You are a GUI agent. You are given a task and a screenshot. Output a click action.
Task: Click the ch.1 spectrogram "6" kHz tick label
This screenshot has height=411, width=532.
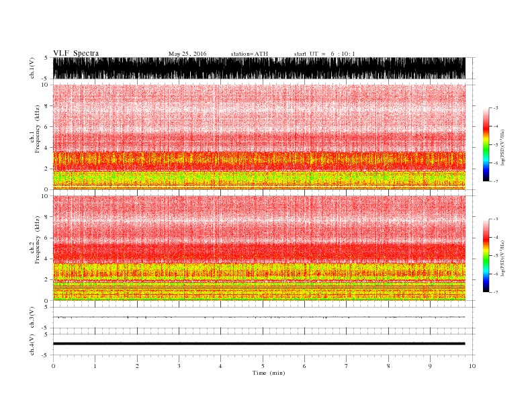[46, 127]
